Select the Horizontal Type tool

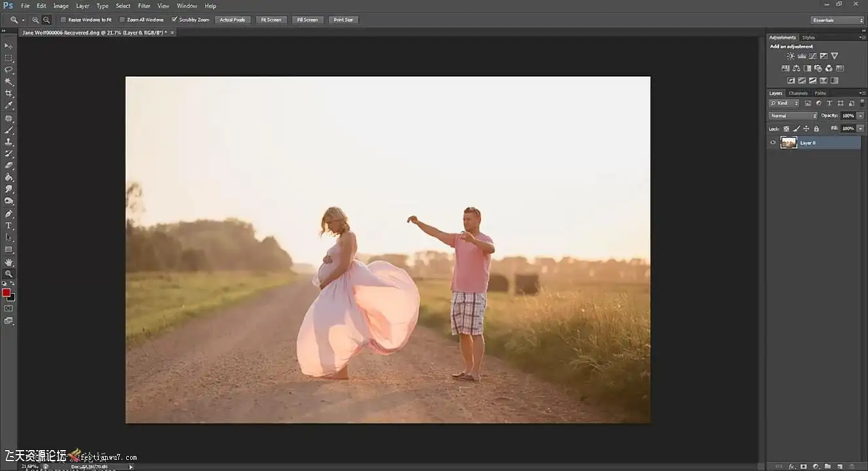click(8, 226)
